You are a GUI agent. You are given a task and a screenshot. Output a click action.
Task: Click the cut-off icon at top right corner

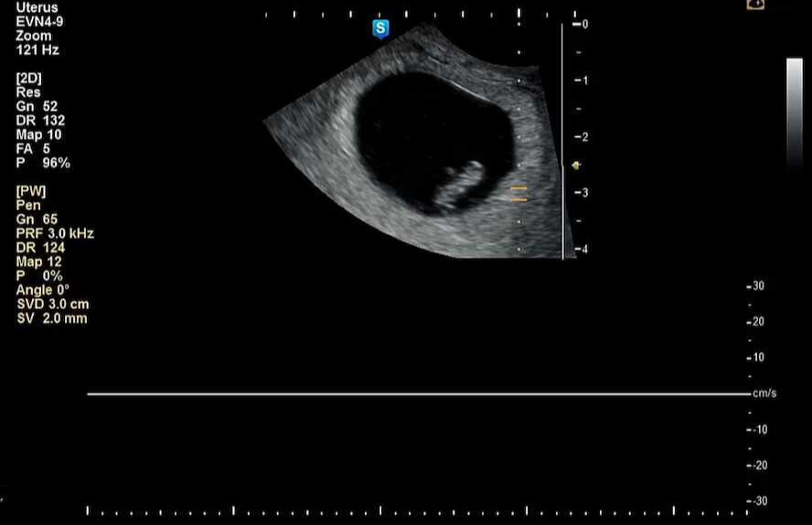(755, 5)
